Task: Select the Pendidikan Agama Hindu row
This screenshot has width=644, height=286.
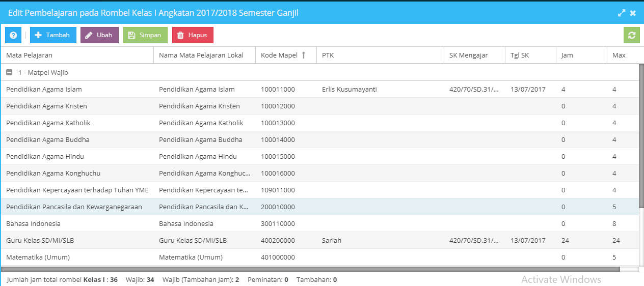Action: pyautogui.click(x=319, y=156)
